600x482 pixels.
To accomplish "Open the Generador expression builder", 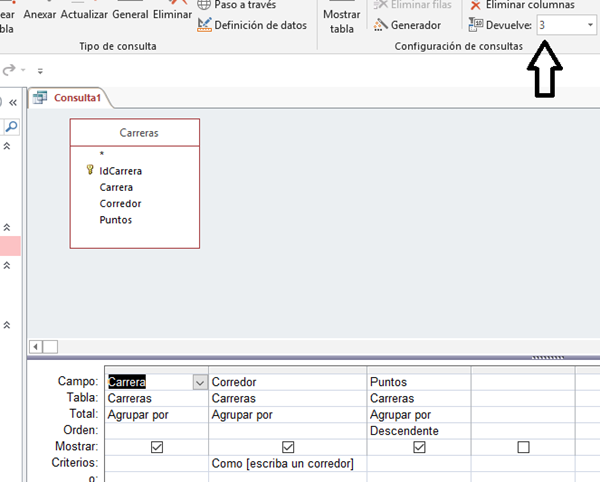I will pyautogui.click(x=407, y=25).
